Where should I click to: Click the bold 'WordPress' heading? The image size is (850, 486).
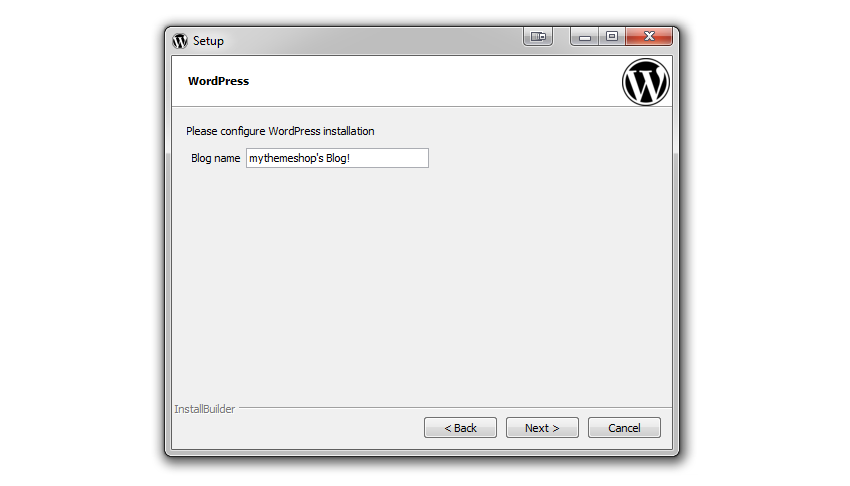[218, 81]
